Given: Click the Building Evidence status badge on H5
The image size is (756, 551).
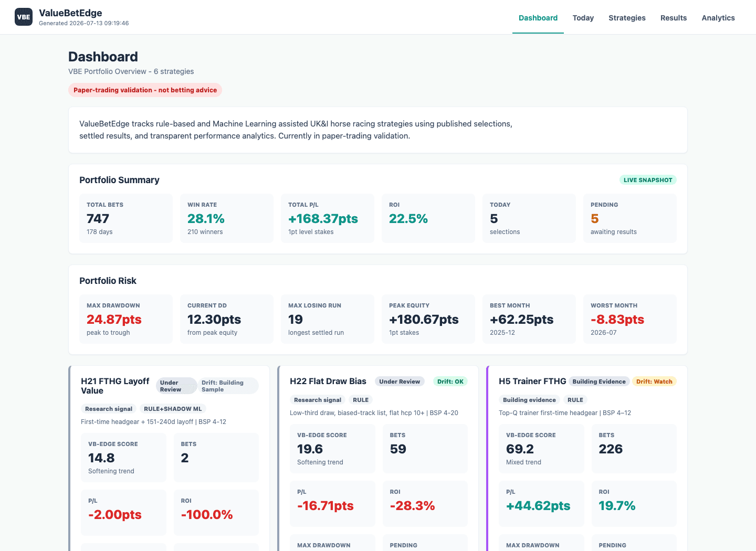Looking at the screenshot, I should (x=599, y=382).
